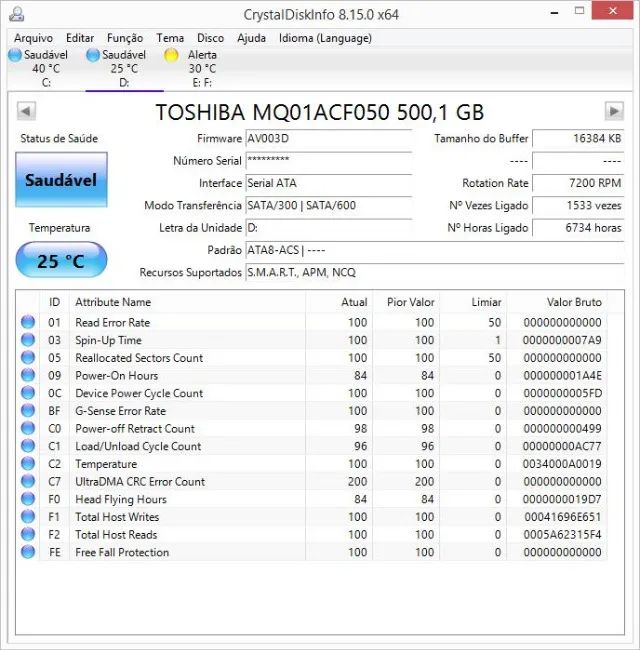Click the Nº Horas Ligado value
The image size is (640, 650).
578,228
